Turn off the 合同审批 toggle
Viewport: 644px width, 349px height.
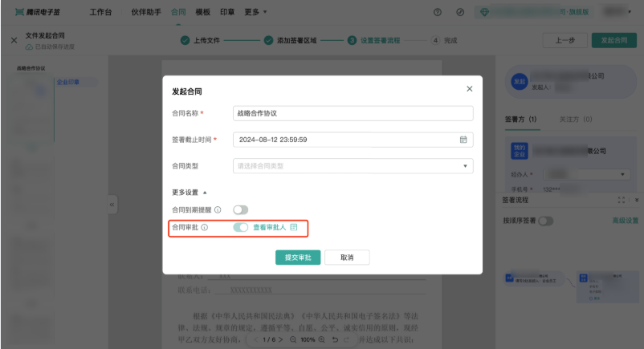pos(240,228)
